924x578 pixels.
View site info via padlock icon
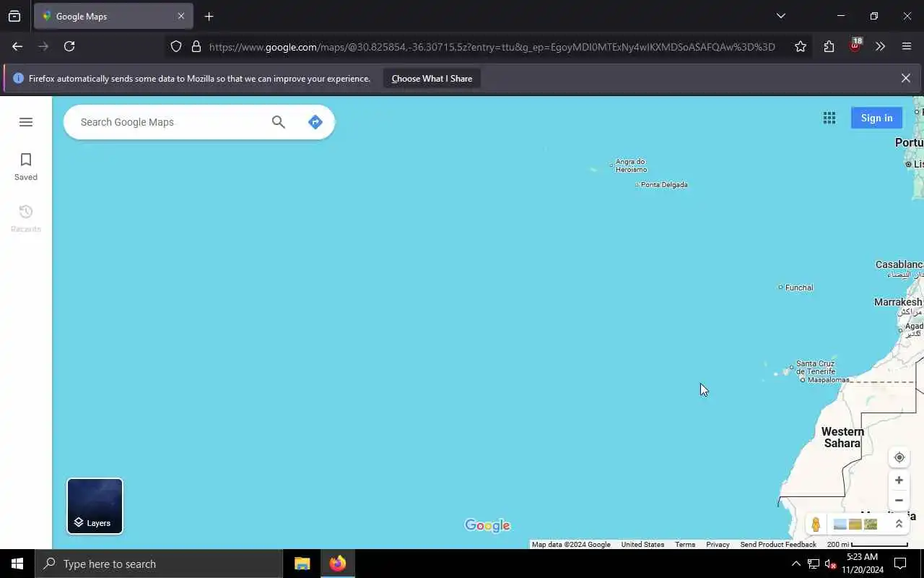tap(196, 46)
